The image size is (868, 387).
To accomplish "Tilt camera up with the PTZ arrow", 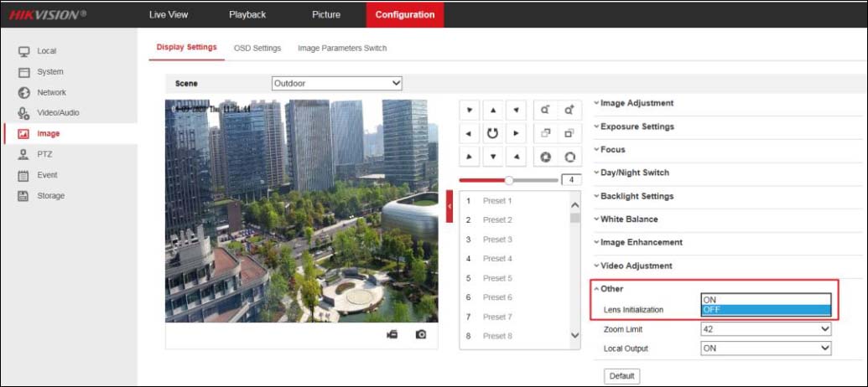I will [x=492, y=110].
